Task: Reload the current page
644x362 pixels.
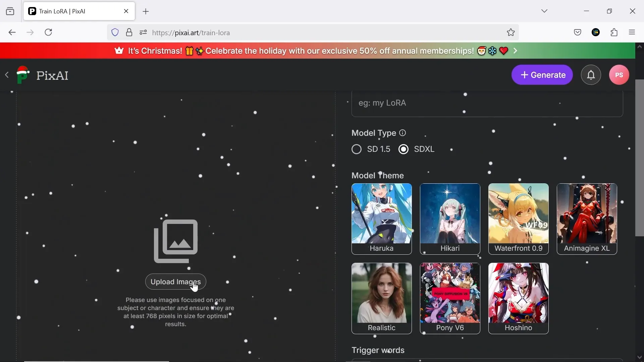Action: coord(49,33)
